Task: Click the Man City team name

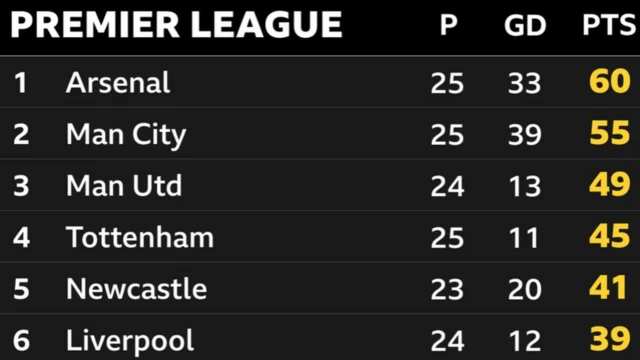Action: click(126, 135)
